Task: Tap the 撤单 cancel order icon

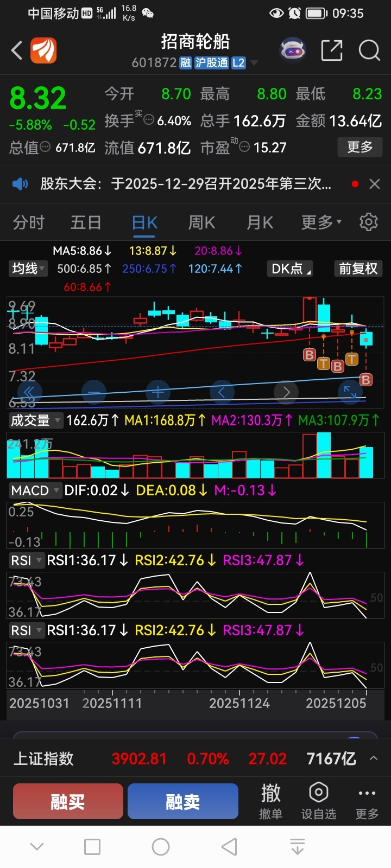Action: coord(270,801)
